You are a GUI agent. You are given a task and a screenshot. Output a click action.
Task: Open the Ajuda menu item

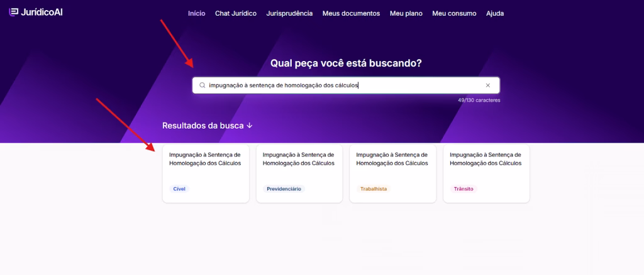coord(495,14)
